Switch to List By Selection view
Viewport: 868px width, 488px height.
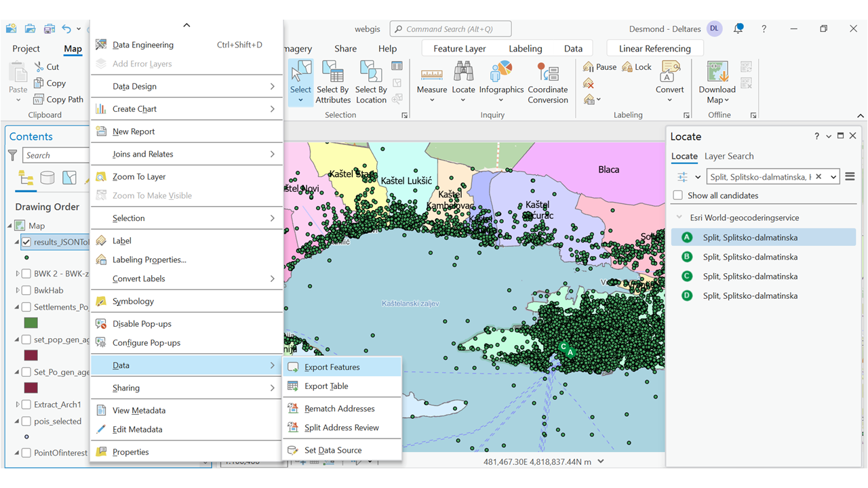69,178
